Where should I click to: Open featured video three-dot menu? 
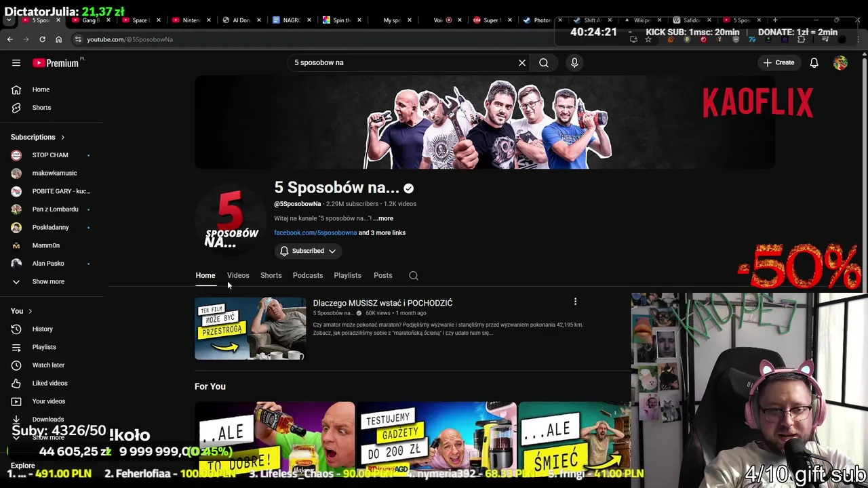pos(575,302)
